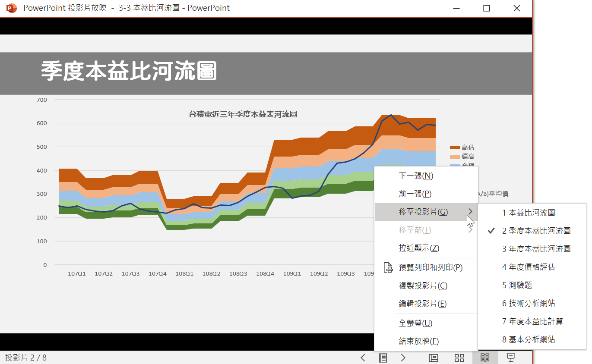Choose 編輯投影片(E) to edit slide
This screenshot has height=364, width=592.
coord(426,304)
